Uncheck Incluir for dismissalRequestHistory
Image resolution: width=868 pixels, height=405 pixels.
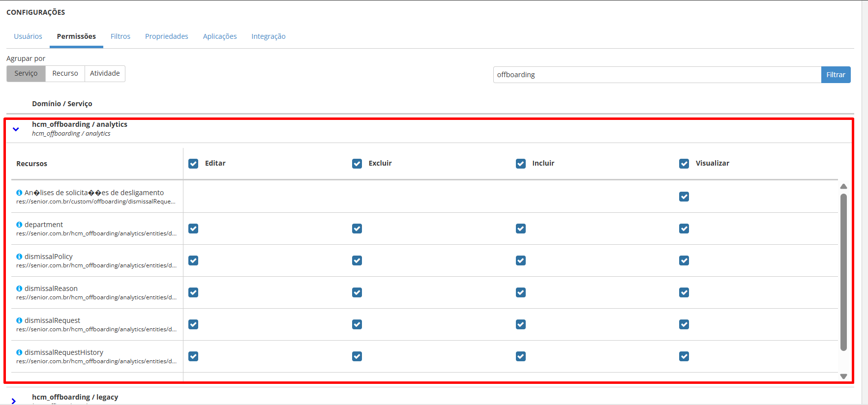[x=521, y=356]
